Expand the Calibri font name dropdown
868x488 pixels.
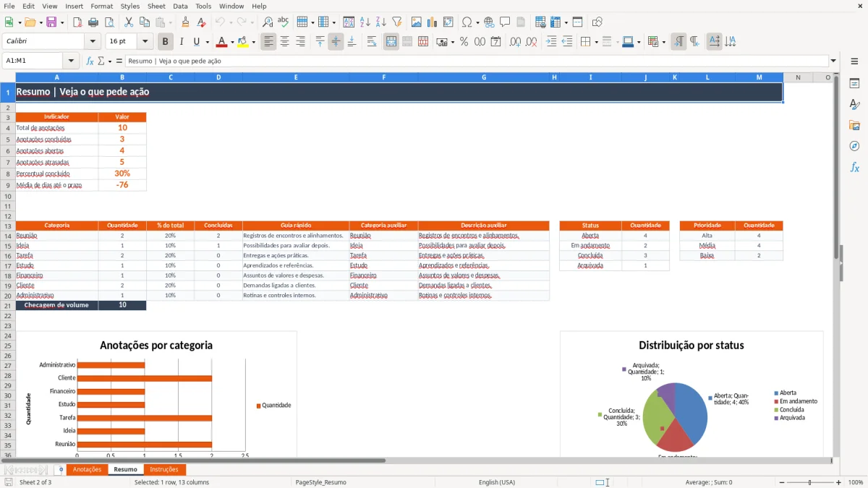(x=92, y=42)
